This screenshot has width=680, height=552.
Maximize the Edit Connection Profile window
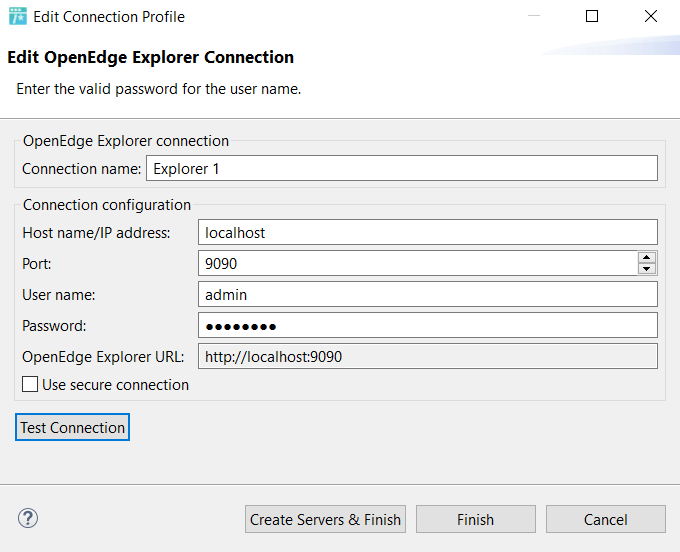pyautogui.click(x=592, y=16)
